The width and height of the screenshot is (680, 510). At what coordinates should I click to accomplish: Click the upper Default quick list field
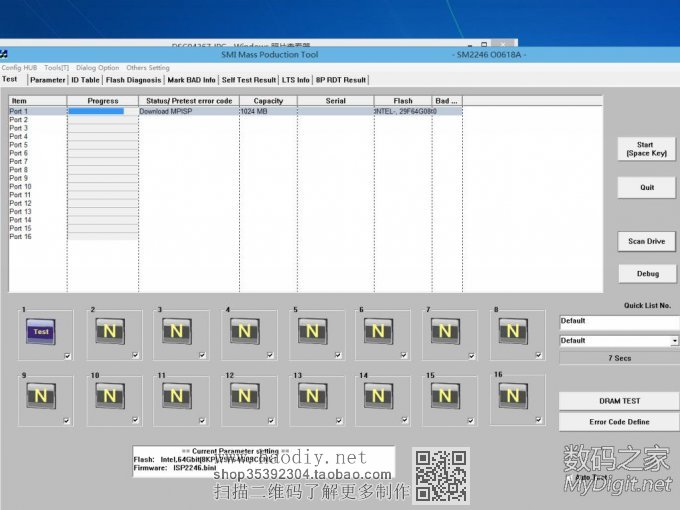(x=618, y=322)
